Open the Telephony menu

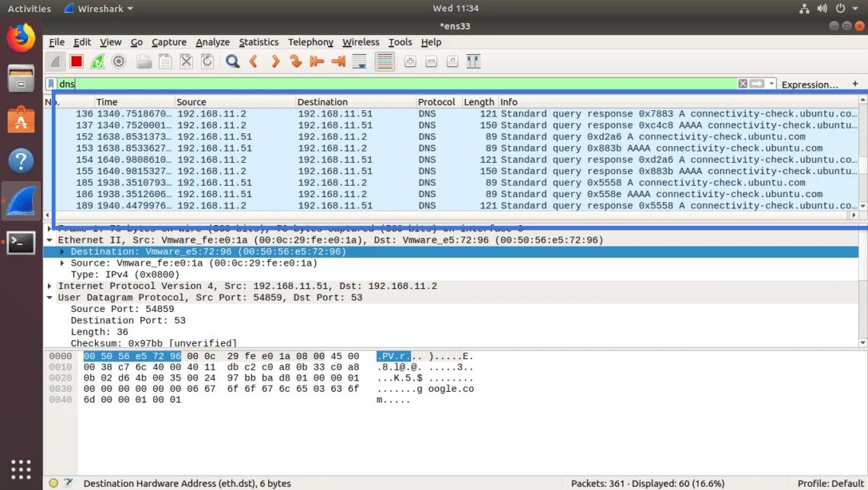point(311,42)
